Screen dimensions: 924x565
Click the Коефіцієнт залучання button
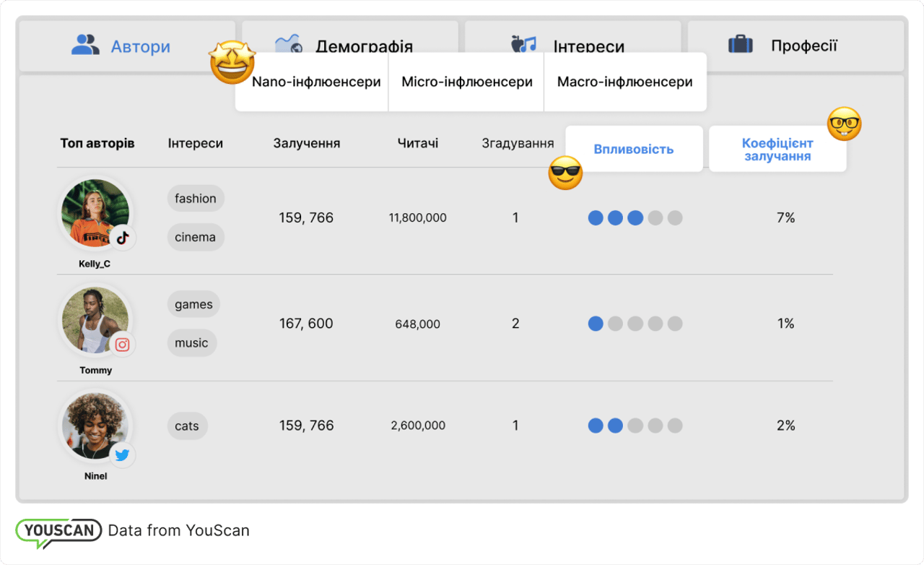pos(777,149)
